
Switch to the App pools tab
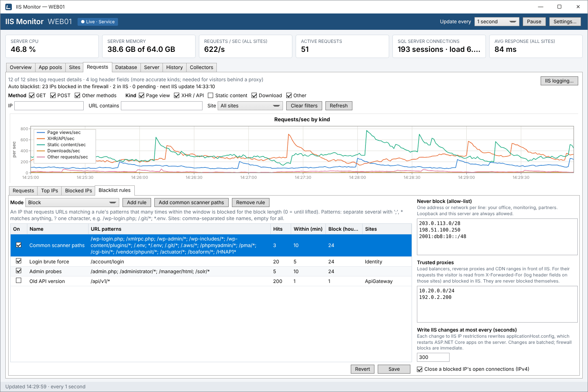pos(50,67)
